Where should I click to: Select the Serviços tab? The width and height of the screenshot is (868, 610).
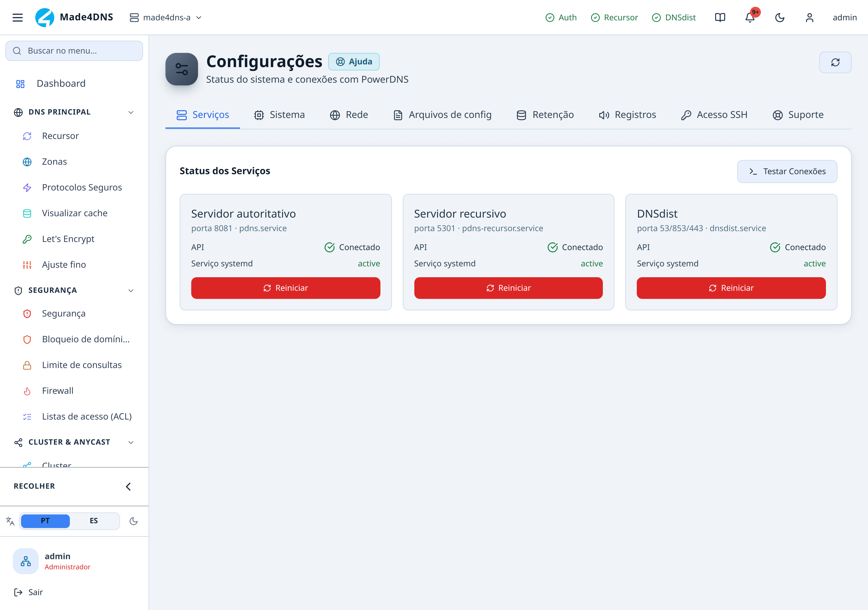[x=203, y=115]
